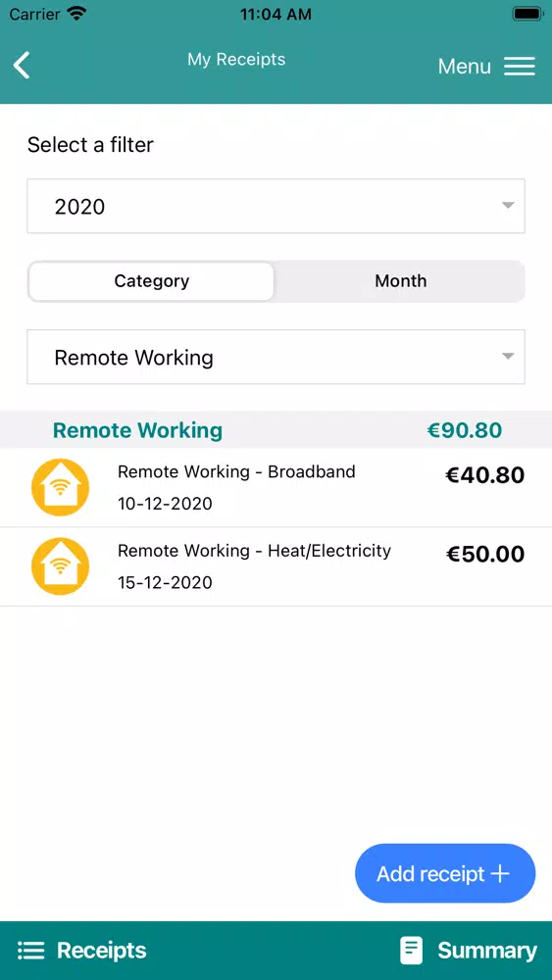Tap the Summary document icon
The height and width of the screenshot is (980, 552).
(411, 951)
